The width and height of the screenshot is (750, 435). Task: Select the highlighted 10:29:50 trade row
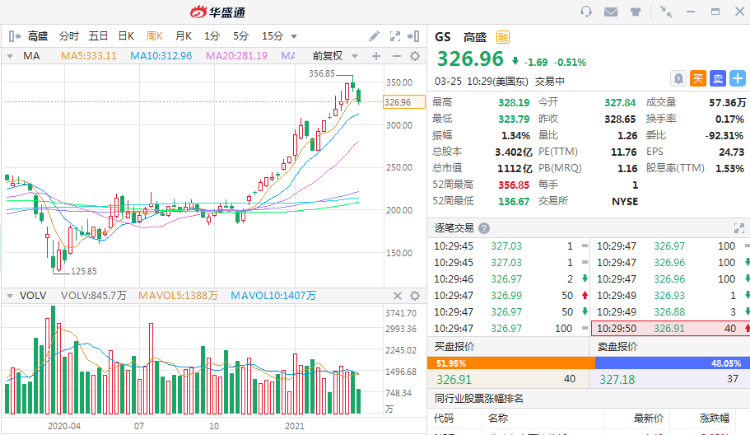point(671,328)
